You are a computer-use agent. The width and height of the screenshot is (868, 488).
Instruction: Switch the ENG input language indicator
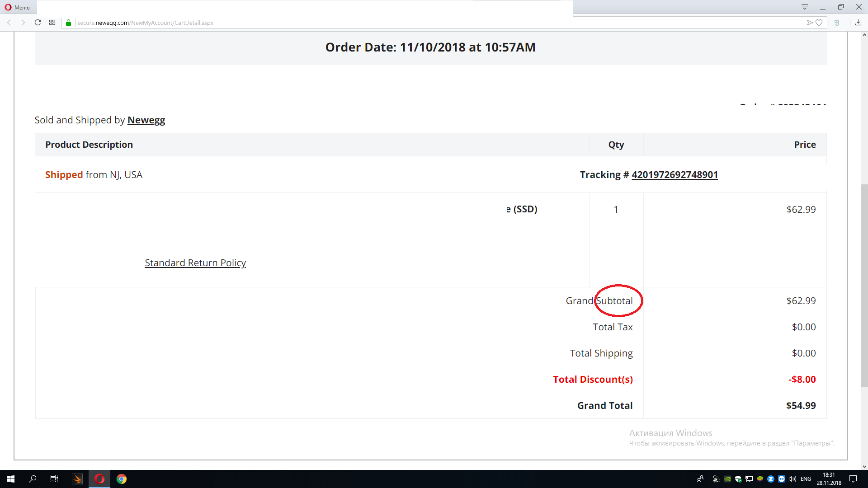click(x=806, y=479)
